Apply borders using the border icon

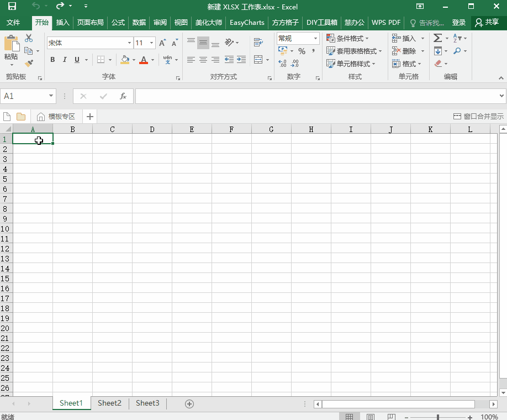coord(101,60)
